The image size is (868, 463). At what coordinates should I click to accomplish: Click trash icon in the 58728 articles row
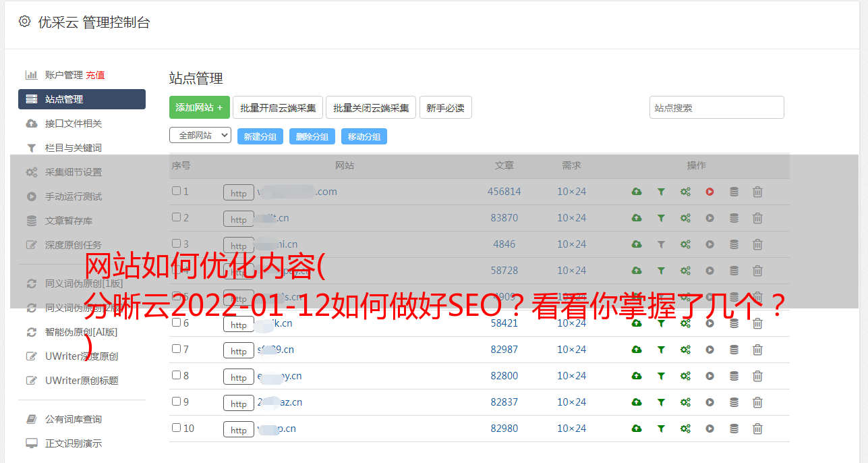coord(757,271)
